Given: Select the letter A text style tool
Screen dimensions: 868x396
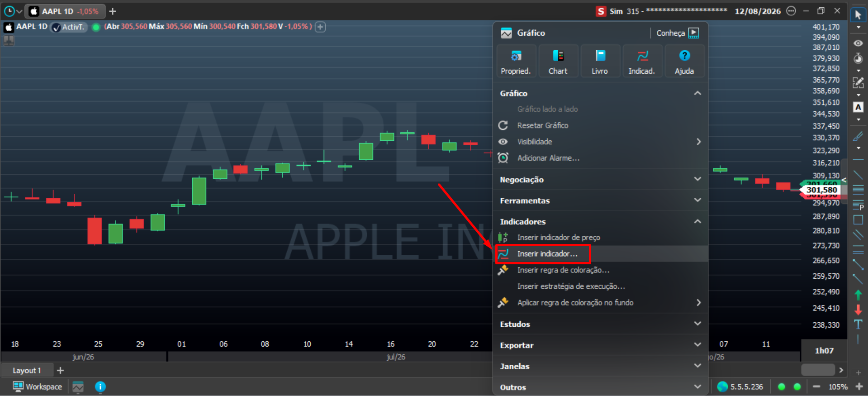Looking at the screenshot, I should coord(858,107).
